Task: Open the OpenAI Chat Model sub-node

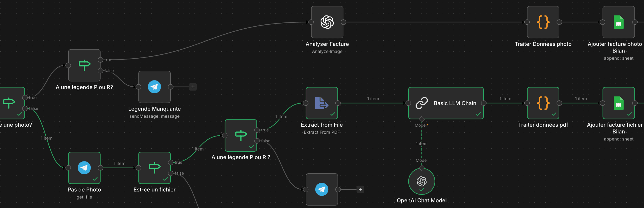Action: pos(421,181)
